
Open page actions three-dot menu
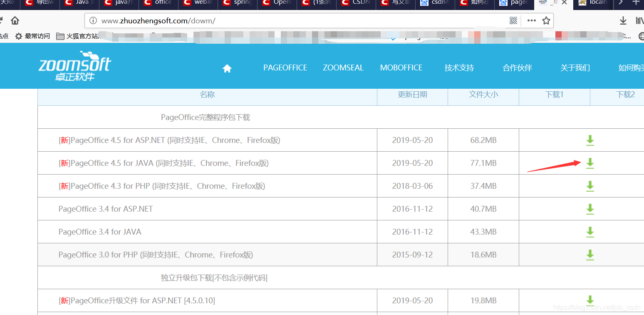[531, 20]
